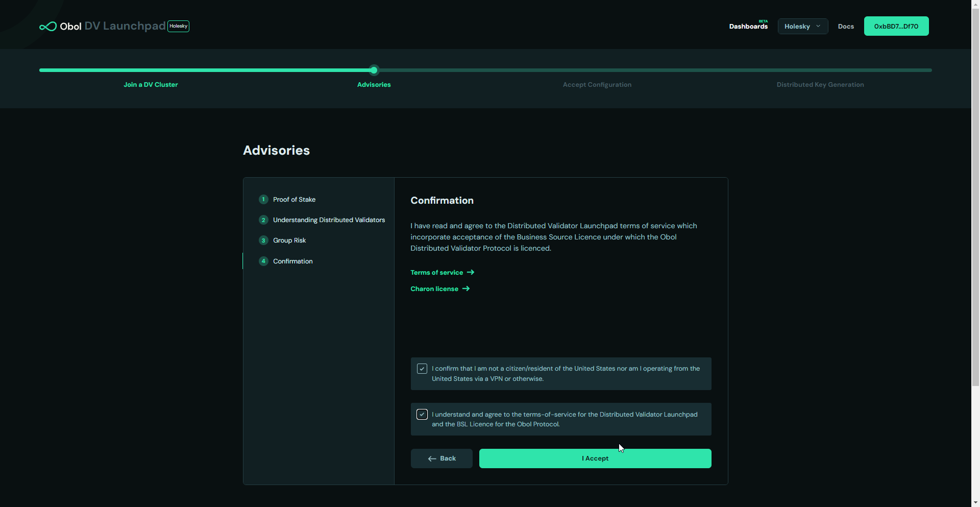Uncheck the non-US citizen confirmation checkbox

422,369
